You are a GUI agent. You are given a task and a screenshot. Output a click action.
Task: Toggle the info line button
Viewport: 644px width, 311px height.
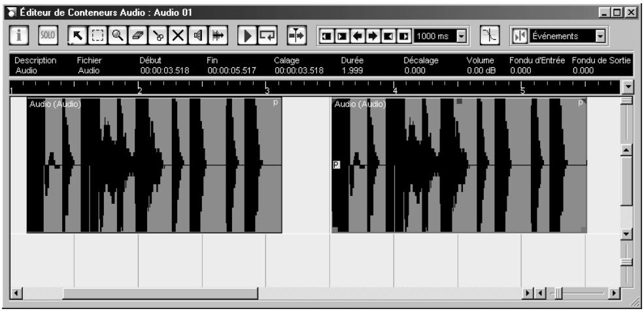[19, 36]
